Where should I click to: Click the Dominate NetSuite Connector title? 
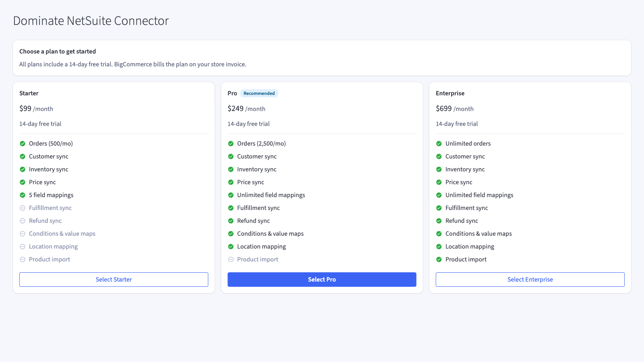(91, 21)
